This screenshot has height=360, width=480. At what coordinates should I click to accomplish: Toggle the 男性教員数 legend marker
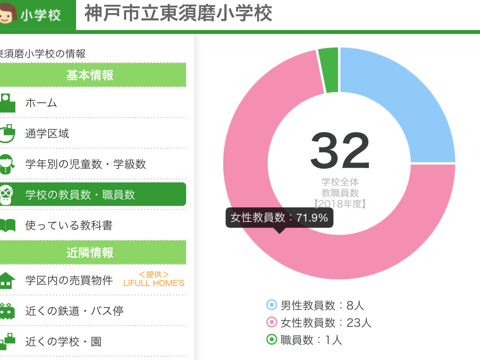click(x=272, y=305)
